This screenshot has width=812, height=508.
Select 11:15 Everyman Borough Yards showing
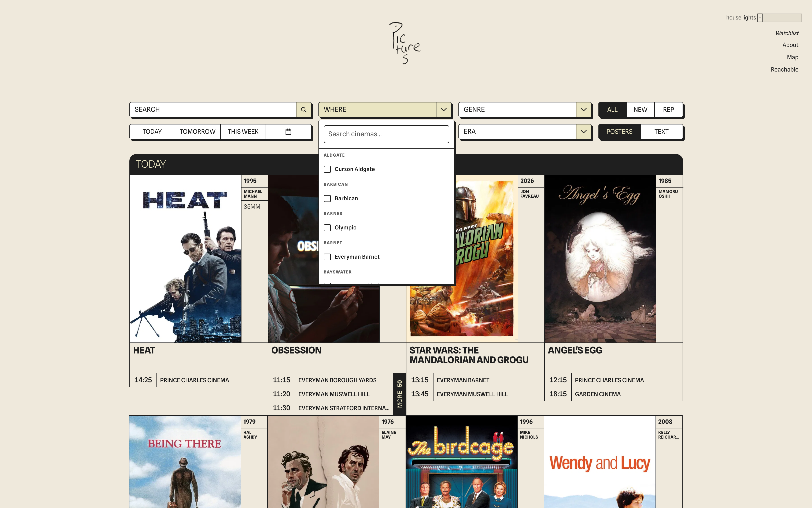tap(331, 380)
